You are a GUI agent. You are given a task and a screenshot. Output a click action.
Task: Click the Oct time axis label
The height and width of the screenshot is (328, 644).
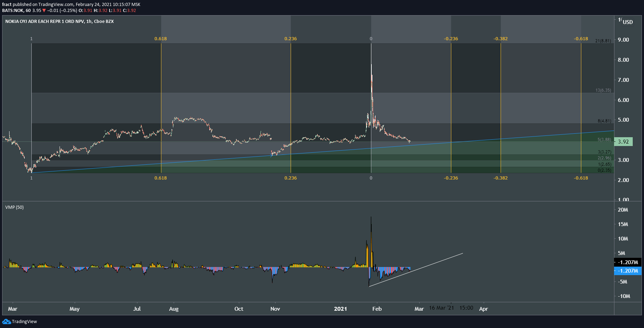tap(239, 309)
